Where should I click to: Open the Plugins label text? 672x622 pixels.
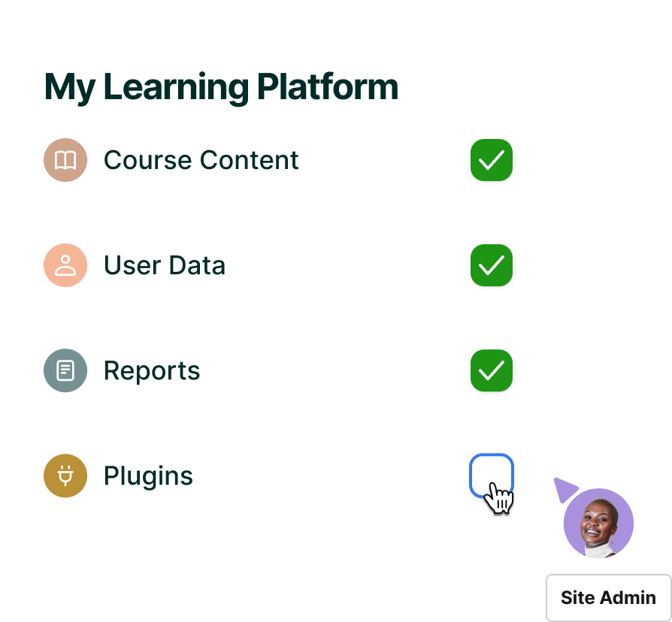(x=148, y=476)
